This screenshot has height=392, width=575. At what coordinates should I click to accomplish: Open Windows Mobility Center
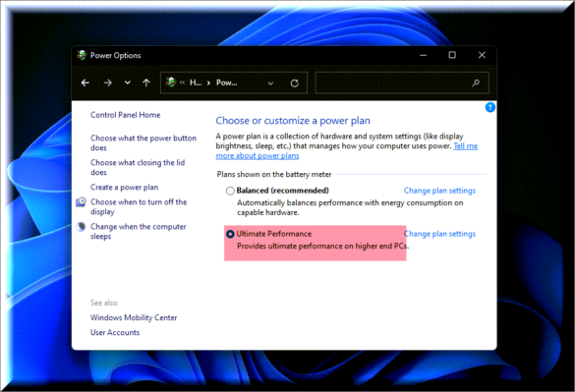click(x=134, y=317)
